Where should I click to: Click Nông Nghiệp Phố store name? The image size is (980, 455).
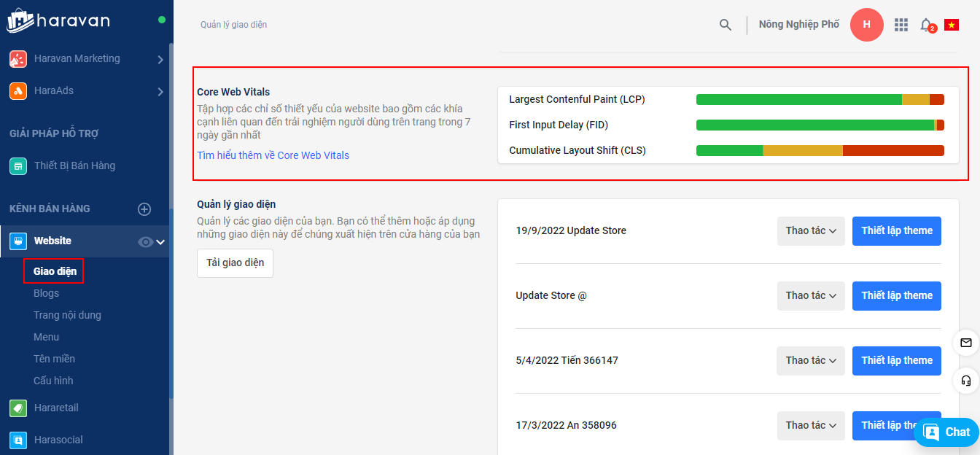tap(799, 25)
